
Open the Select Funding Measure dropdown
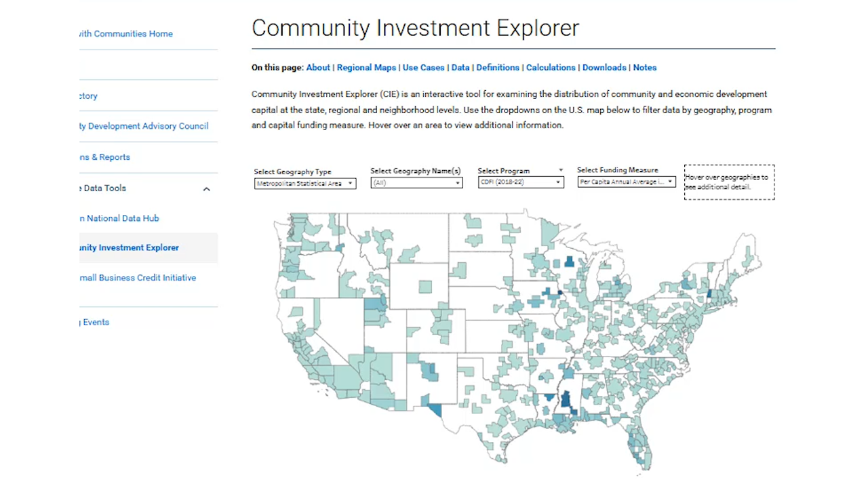[627, 182]
